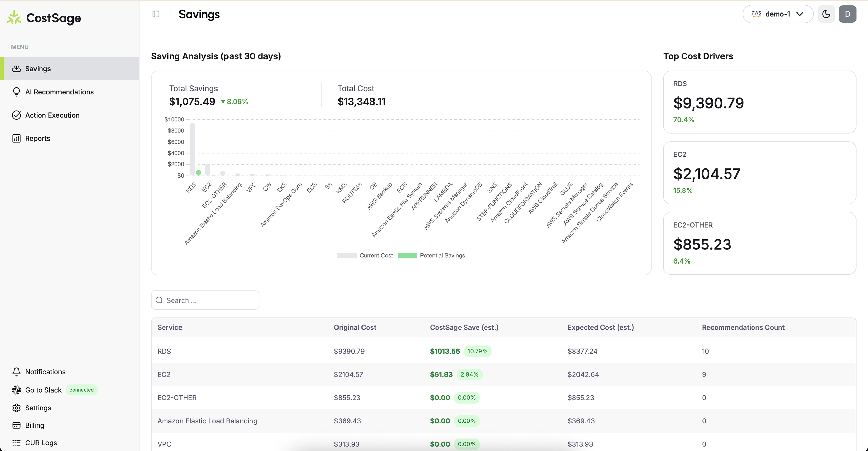The height and width of the screenshot is (451, 868).
Task: Click the search magnifier icon
Action: [x=159, y=300]
